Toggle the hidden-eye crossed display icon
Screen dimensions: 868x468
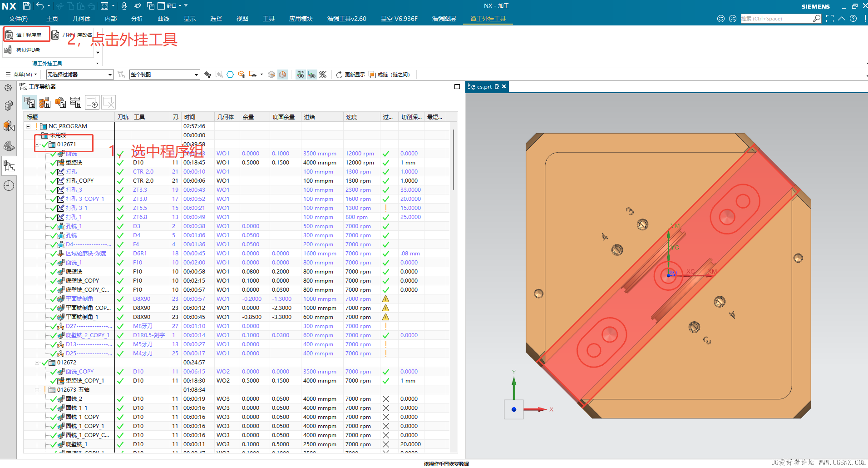click(323, 75)
